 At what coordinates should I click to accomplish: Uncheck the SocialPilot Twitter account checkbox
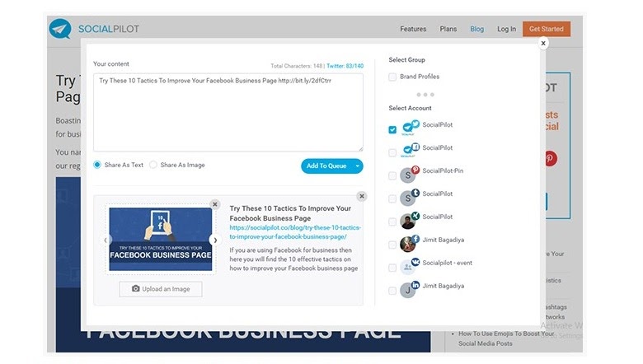tap(392, 130)
